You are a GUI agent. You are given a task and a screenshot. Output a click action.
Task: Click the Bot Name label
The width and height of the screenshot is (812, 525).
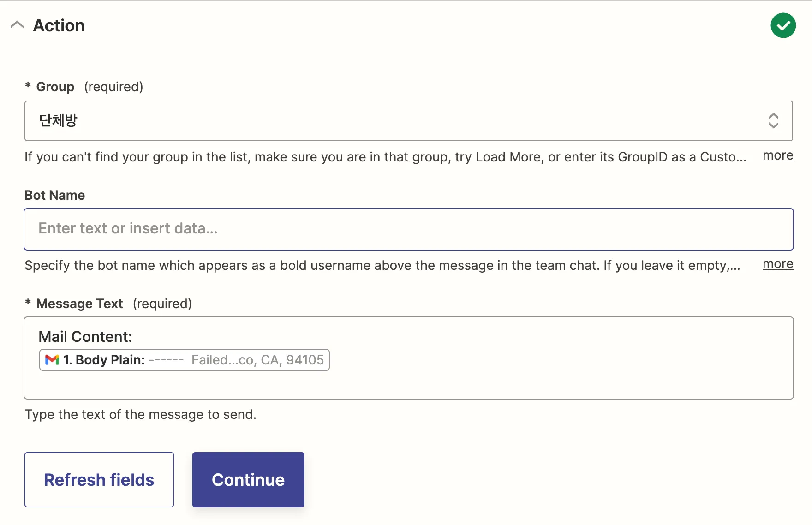pyautogui.click(x=54, y=195)
